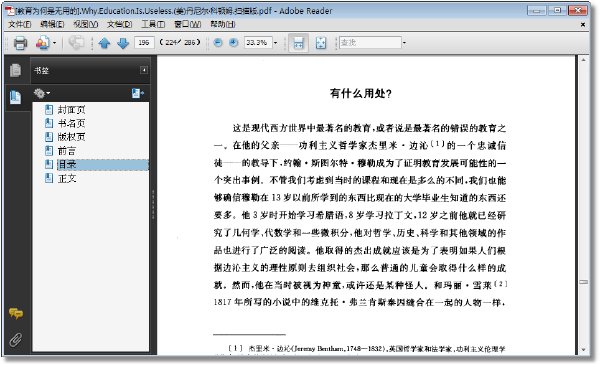Image resolution: width=600 pixels, height=366 pixels.
Task: Open the 文件 menu
Action: (19, 25)
